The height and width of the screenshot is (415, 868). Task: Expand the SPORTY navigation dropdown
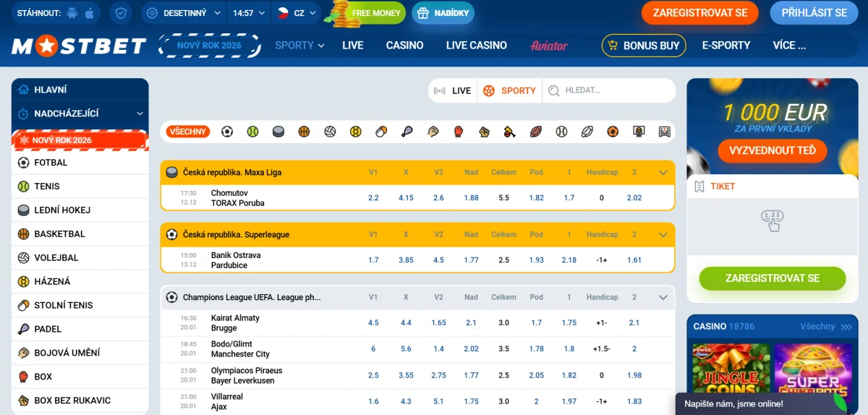pyautogui.click(x=299, y=45)
